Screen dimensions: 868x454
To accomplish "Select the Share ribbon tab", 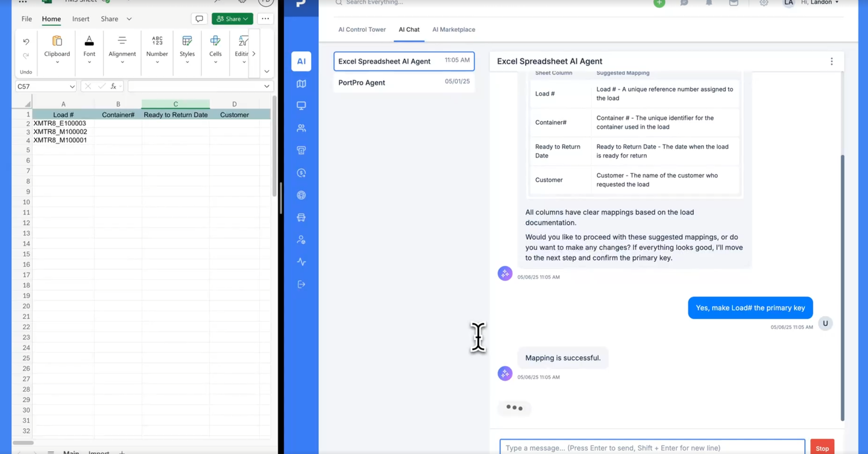I will 110,19.
